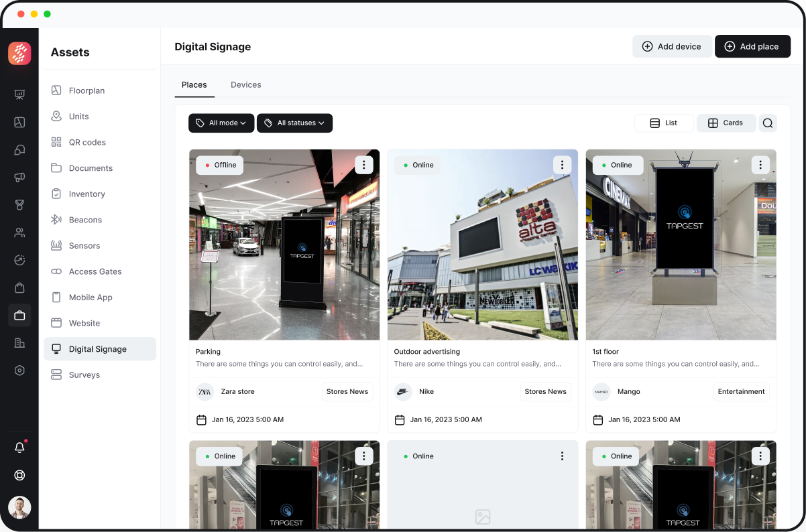Click the search magnifier icon
806x532 pixels.
[768, 123]
